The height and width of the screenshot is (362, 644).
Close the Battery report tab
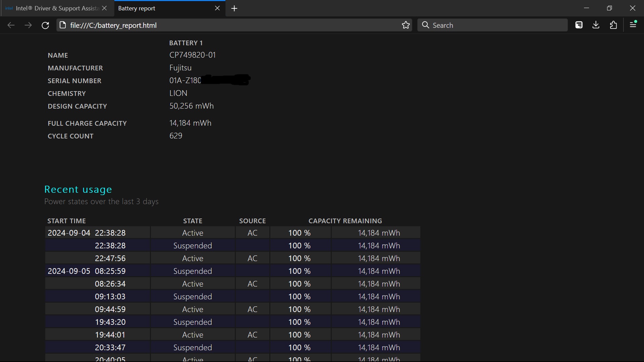(x=217, y=8)
